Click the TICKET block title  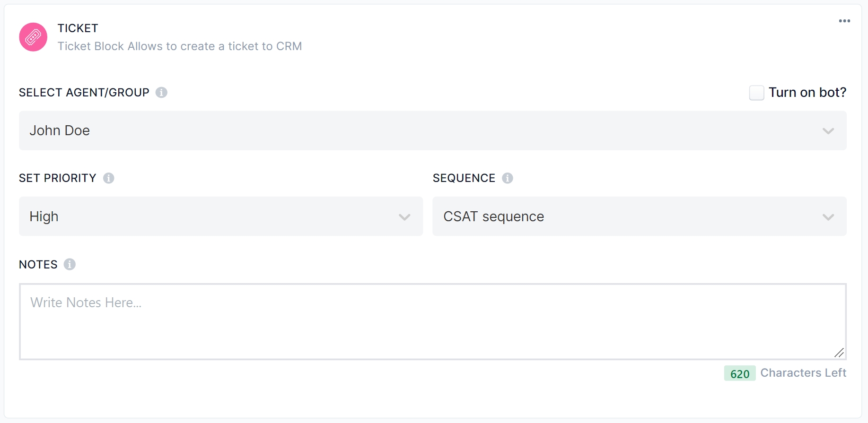78,28
